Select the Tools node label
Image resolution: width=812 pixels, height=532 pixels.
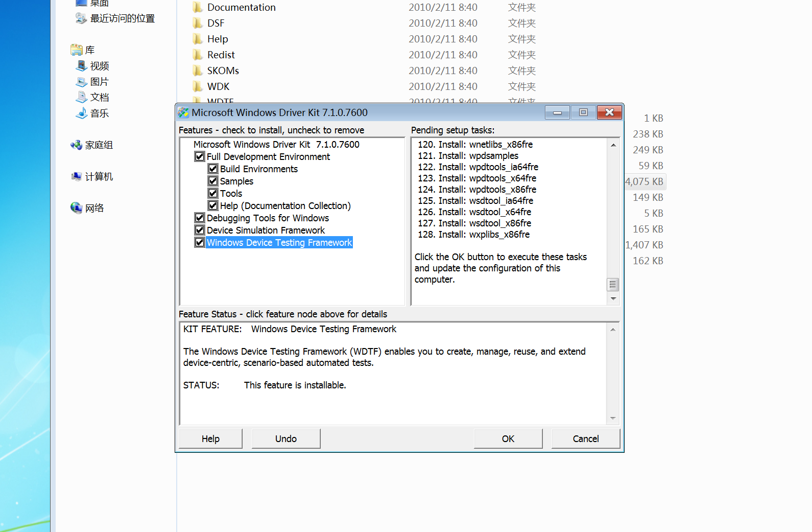pos(231,194)
